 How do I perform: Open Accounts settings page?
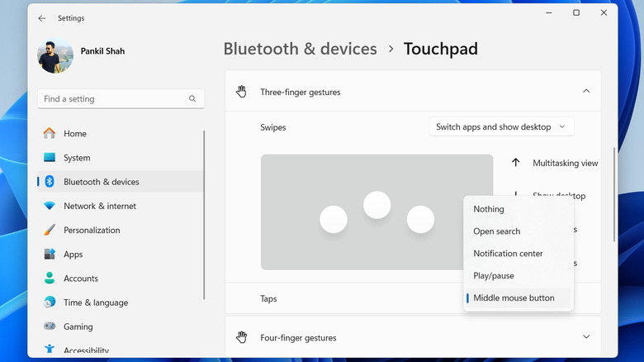(81, 279)
